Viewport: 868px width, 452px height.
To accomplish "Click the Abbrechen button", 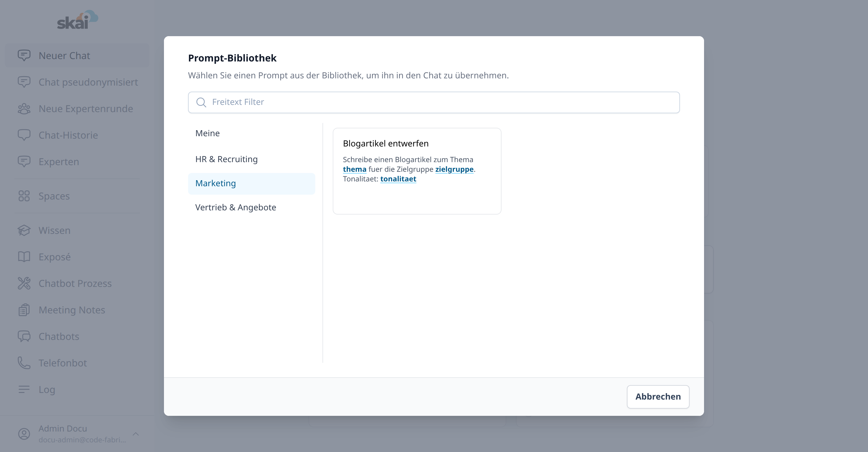I will tap(658, 397).
